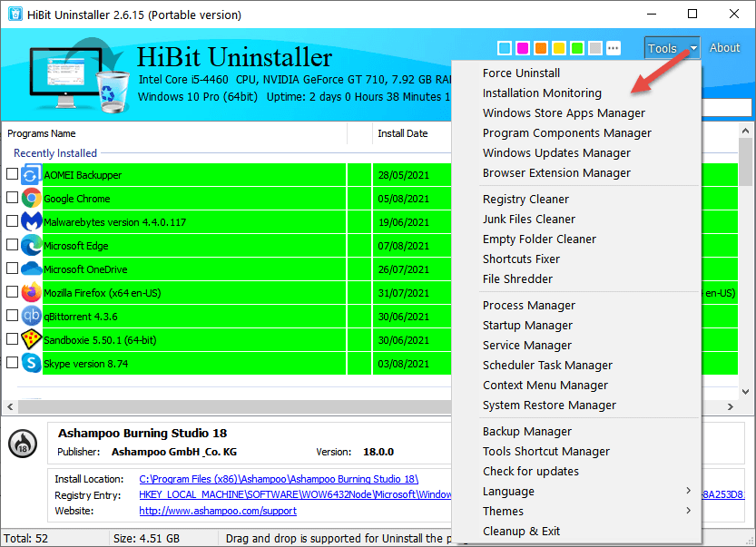Select the Google Chrome program icon

31,199
